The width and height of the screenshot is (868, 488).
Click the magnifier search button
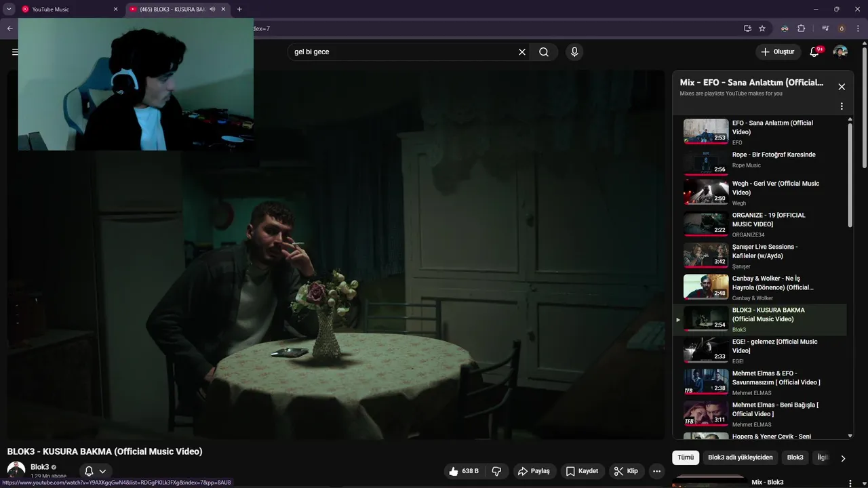tap(544, 52)
